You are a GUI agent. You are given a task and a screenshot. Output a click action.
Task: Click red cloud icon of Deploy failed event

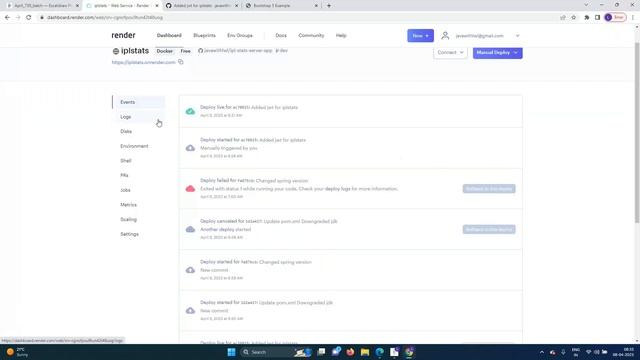[190, 189]
